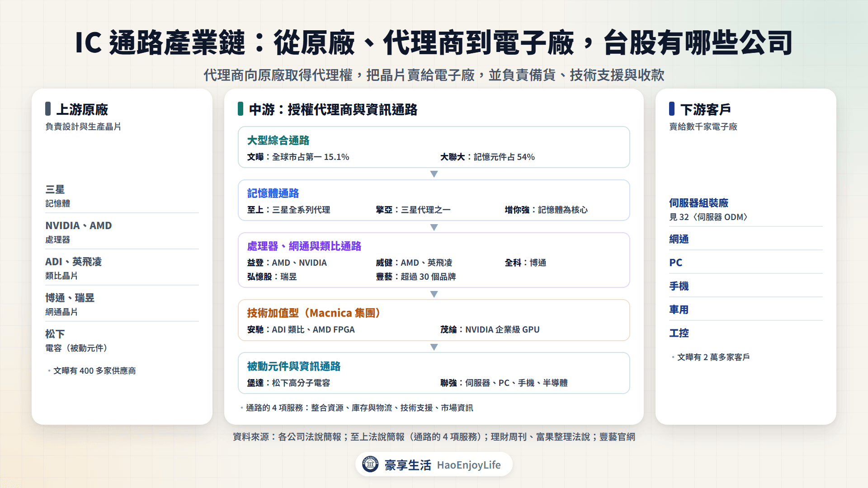The image size is (868, 488).
Task: Click 聯強：伺服器、PC、手機、半導體 entry
Action: point(504,383)
